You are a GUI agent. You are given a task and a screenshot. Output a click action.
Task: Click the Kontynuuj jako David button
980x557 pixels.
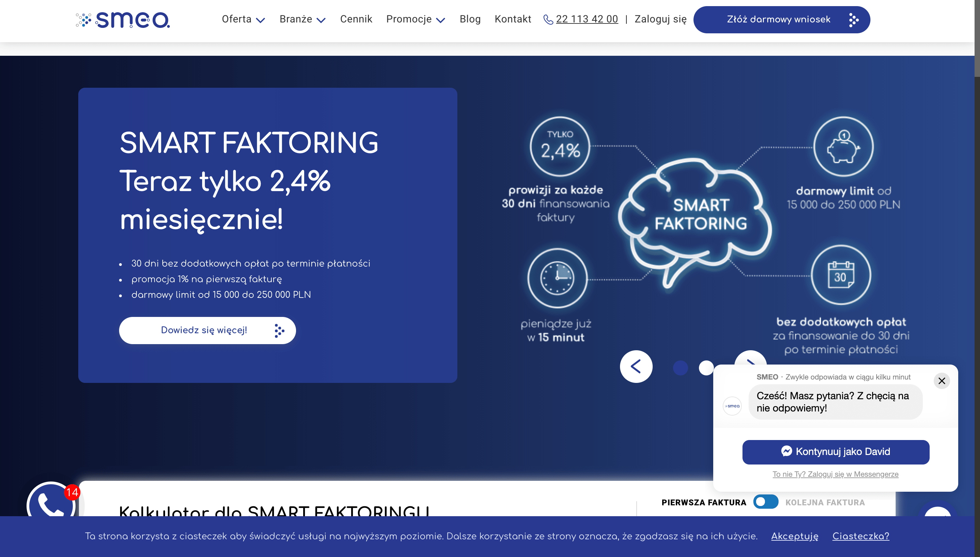tap(836, 452)
